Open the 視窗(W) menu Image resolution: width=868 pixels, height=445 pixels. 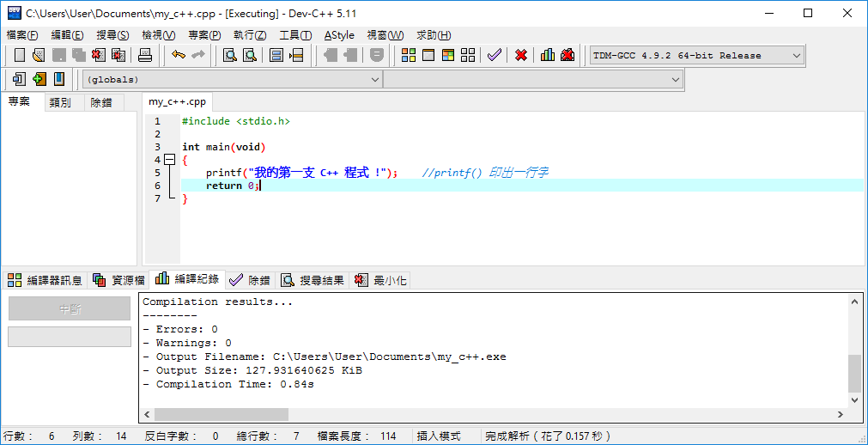click(x=385, y=35)
